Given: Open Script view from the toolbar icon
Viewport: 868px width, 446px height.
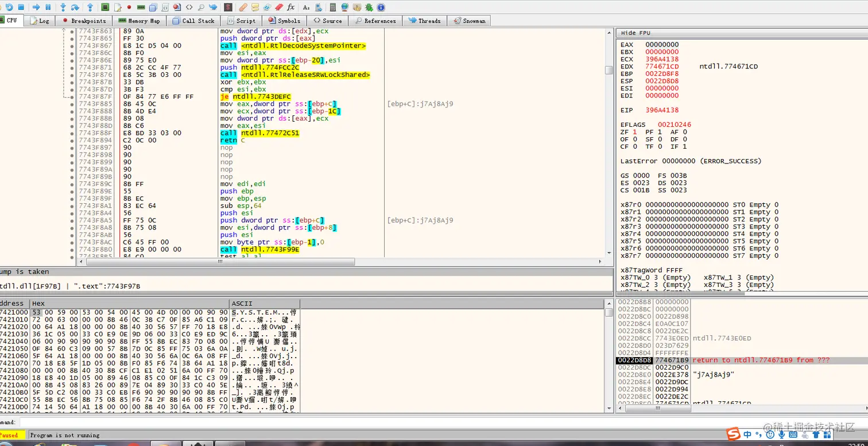Looking at the screenshot, I should pyautogui.click(x=165, y=7).
